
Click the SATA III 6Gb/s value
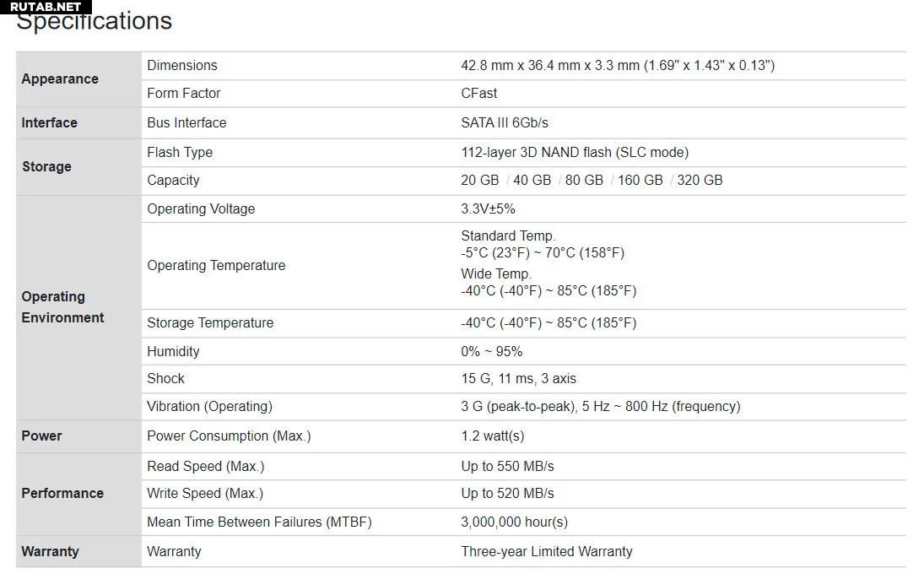504,123
